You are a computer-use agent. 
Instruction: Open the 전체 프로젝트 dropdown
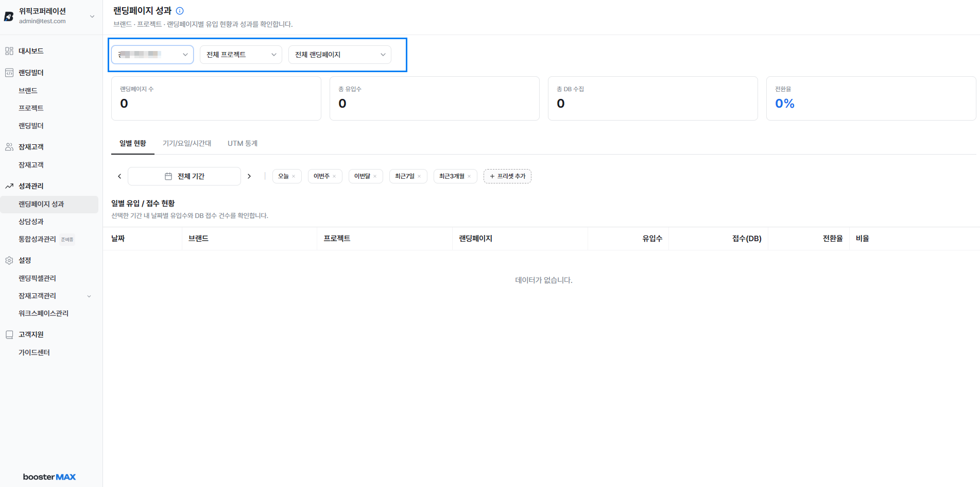[x=241, y=55]
